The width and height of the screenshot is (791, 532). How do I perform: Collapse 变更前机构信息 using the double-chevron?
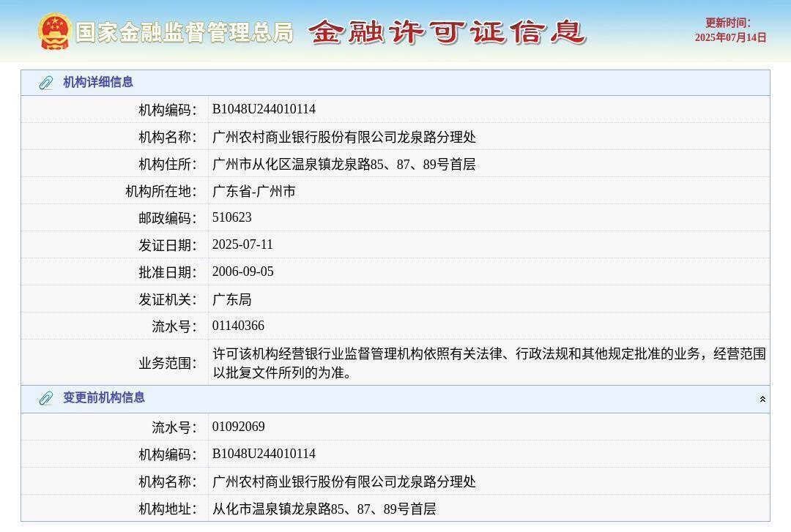(762, 399)
